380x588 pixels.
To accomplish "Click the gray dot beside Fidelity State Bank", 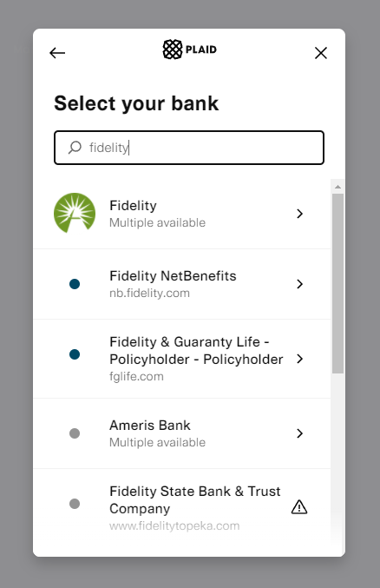I will (x=75, y=504).
